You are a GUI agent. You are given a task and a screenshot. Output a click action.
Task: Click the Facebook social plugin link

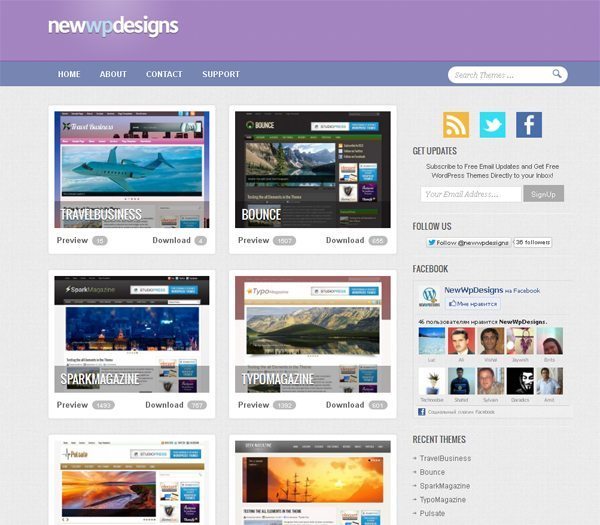pos(461,412)
